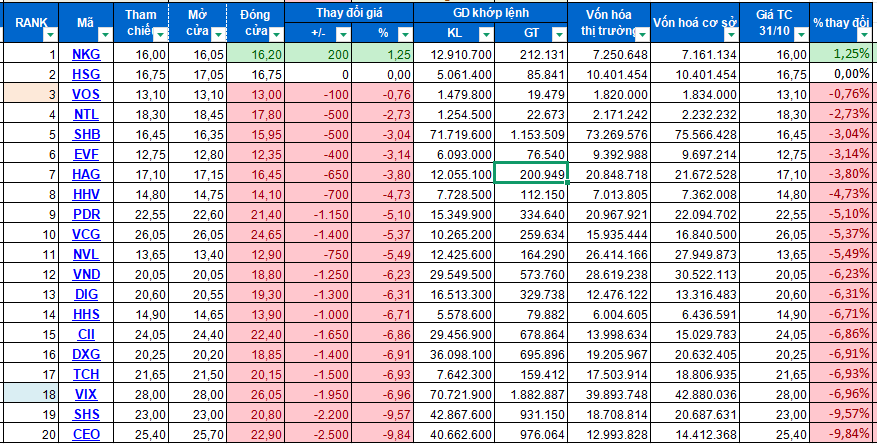This screenshot has height=444, width=877.
Task: Open the NVL ticker link
Action: coord(86,254)
